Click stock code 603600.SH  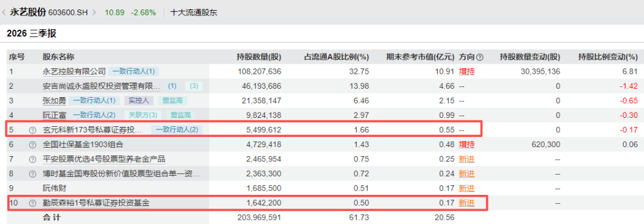[68, 13]
